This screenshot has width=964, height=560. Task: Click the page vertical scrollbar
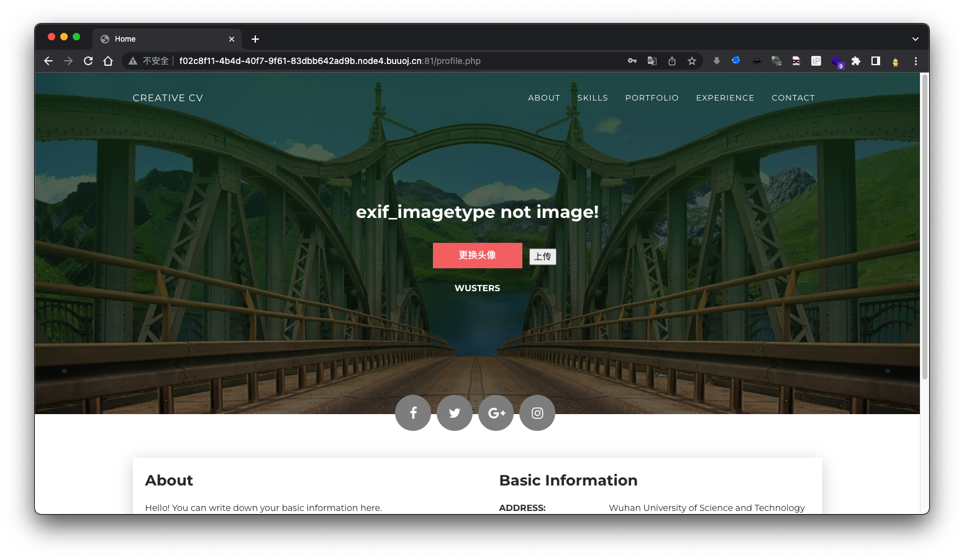925,227
